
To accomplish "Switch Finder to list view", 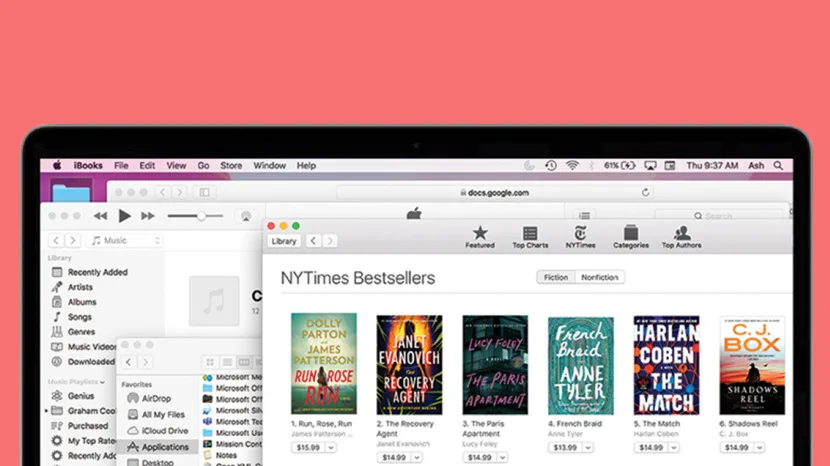I will 227,362.
